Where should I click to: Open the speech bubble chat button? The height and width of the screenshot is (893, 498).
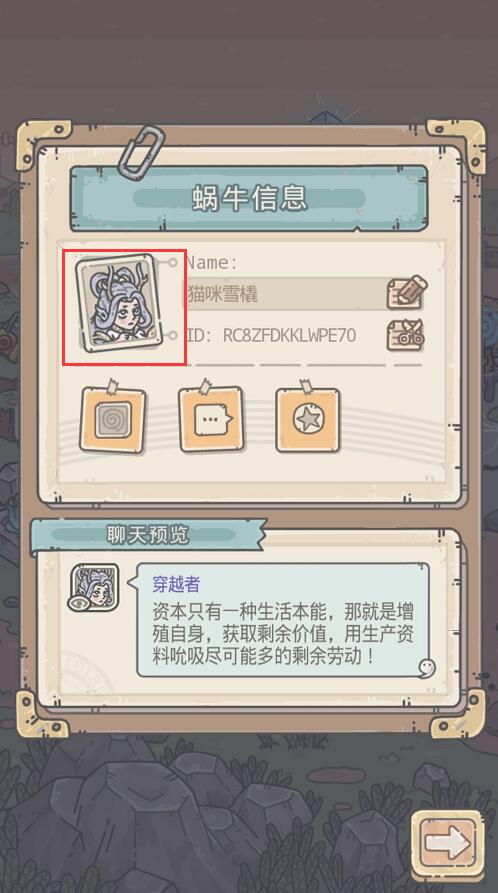[211, 420]
